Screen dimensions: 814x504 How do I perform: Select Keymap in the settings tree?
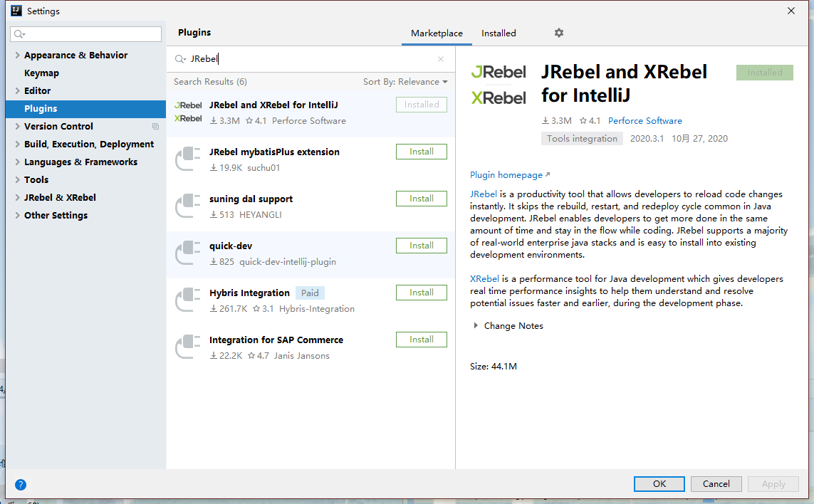(x=41, y=73)
